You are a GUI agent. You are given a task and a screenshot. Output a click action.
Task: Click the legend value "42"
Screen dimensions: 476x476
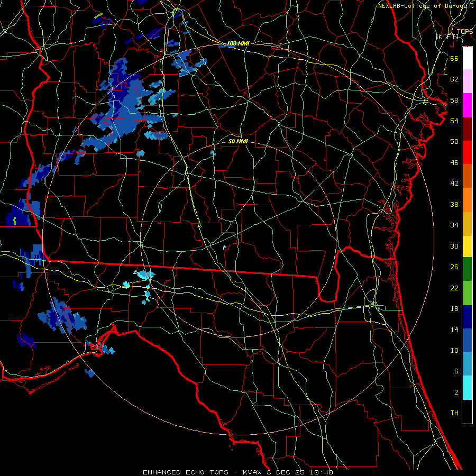tap(454, 184)
